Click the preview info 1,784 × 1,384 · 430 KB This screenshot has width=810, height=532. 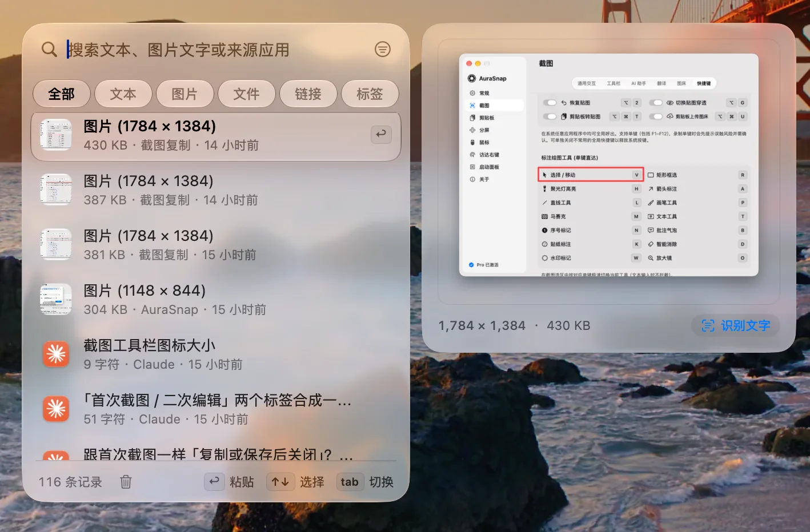point(514,325)
